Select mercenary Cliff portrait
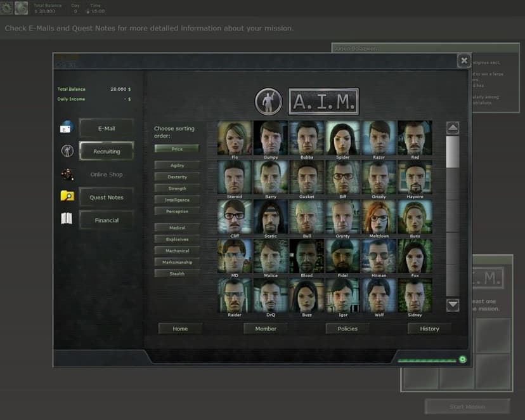Screen dimensions: 525x420 235,217
